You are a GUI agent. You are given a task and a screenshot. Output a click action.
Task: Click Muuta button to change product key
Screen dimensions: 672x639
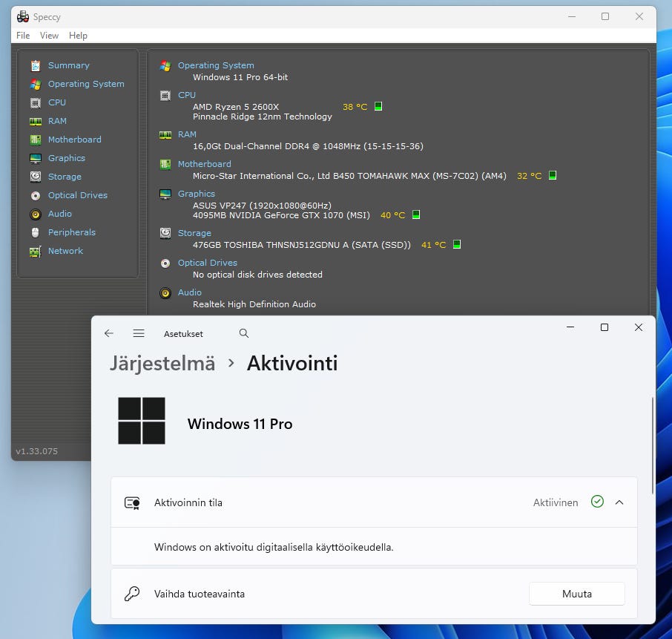(577, 594)
